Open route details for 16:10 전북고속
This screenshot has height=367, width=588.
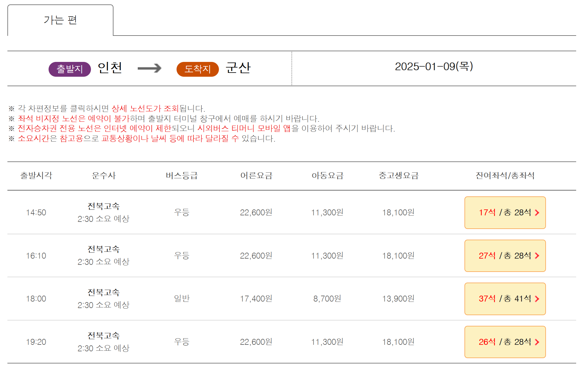pos(103,250)
